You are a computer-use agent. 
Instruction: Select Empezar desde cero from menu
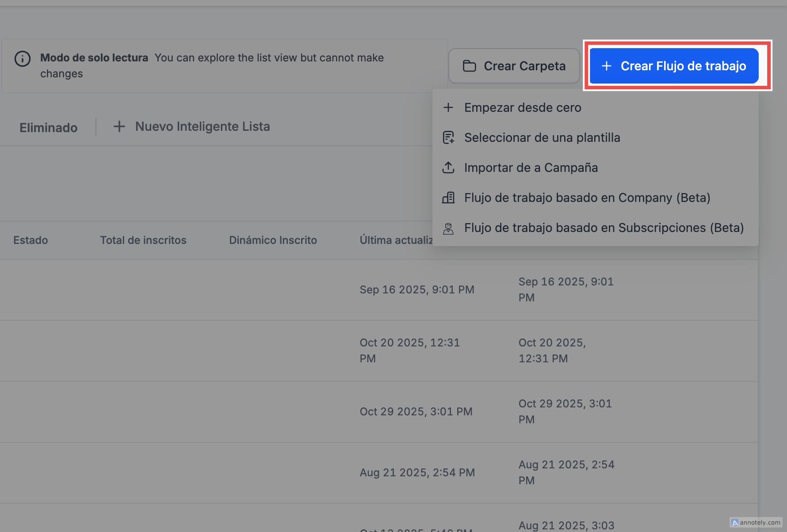point(522,107)
